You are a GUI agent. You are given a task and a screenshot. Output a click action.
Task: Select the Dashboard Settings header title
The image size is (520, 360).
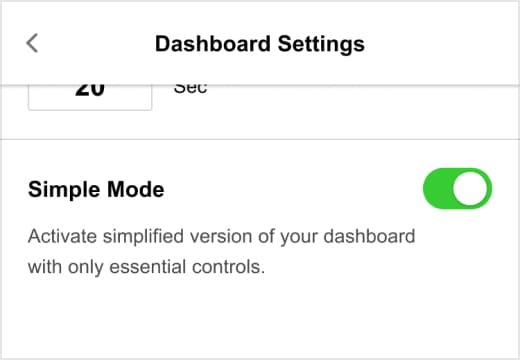[260, 44]
